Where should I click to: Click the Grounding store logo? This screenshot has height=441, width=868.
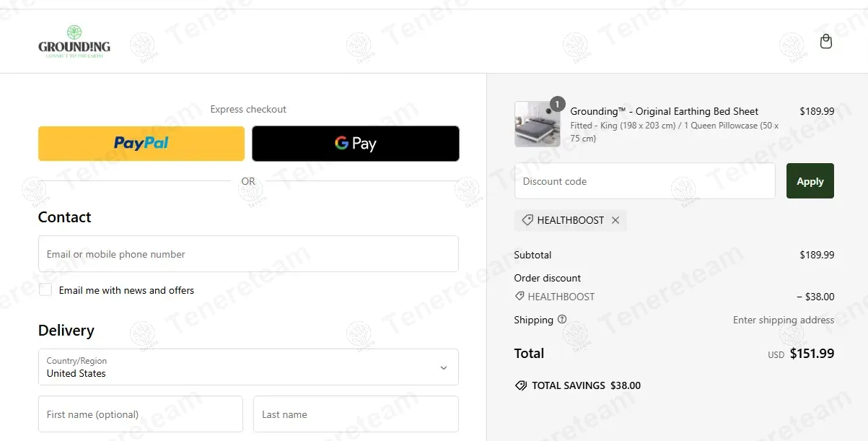pyautogui.click(x=74, y=43)
